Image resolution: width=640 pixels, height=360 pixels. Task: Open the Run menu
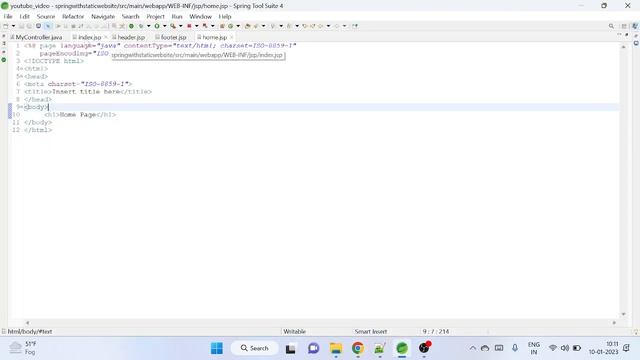tap(177, 16)
